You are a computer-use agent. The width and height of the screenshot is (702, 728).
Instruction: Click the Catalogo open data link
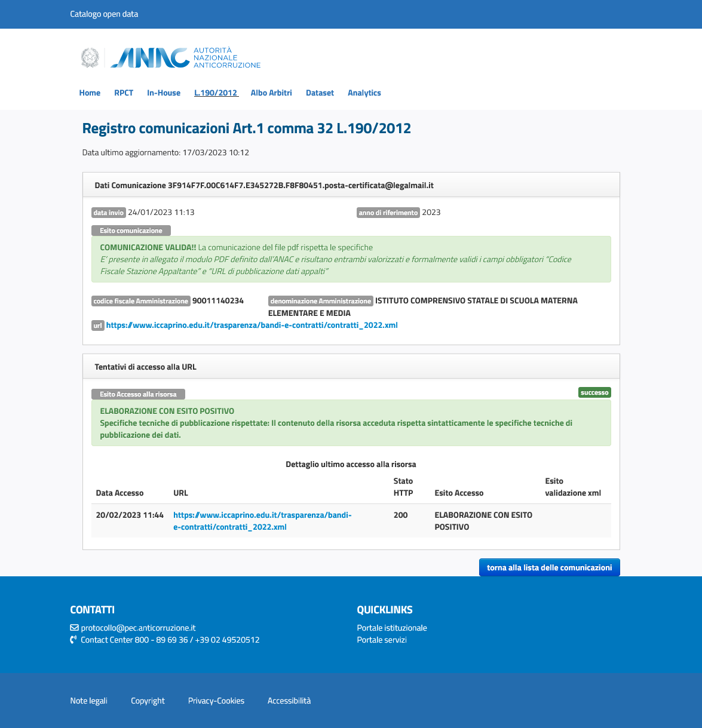(104, 14)
